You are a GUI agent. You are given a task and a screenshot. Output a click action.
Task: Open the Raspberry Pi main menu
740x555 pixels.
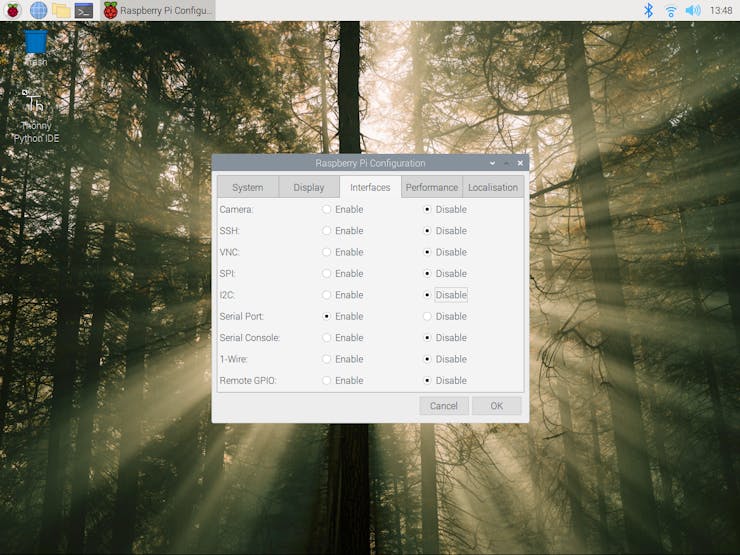(13, 10)
